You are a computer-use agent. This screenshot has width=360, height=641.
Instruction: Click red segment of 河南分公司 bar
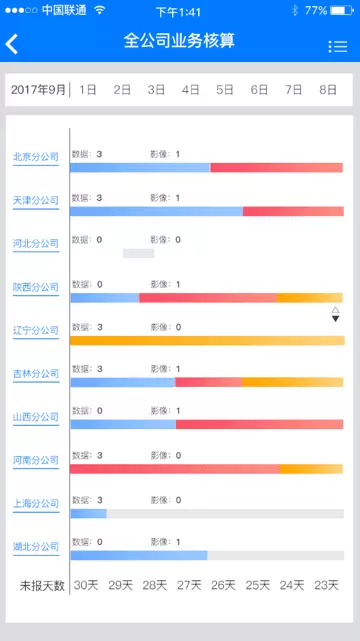coord(175,469)
